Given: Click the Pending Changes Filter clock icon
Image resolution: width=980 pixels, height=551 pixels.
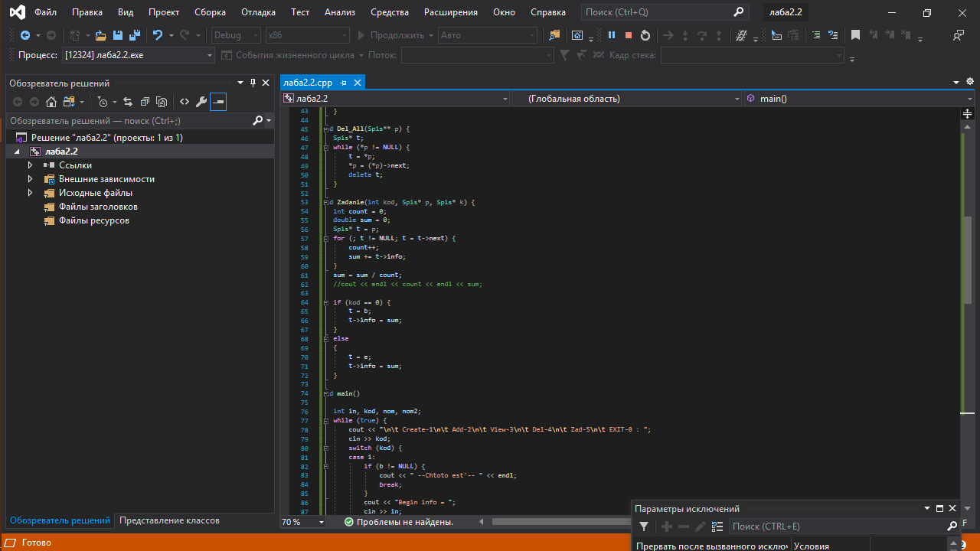Looking at the screenshot, I should pos(103,102).
